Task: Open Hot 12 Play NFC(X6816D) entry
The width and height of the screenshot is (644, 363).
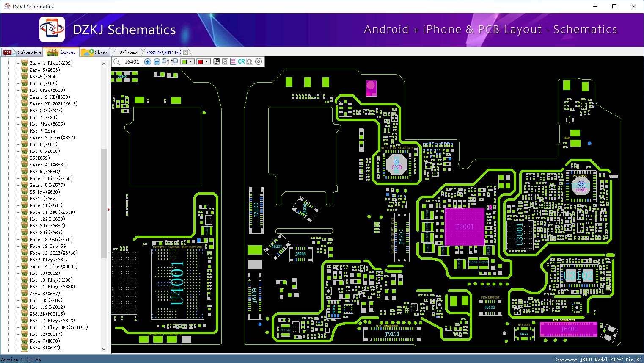Action: click(x=59, y=327)
